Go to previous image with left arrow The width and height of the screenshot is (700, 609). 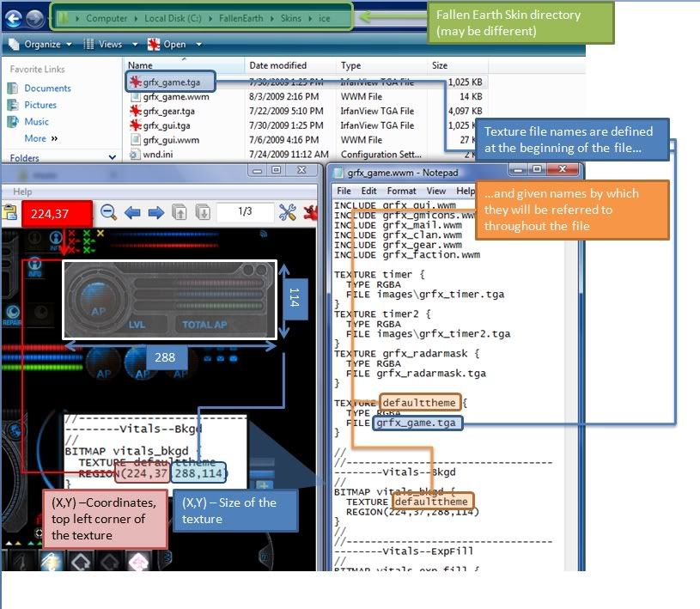click(x=132, y=212)
